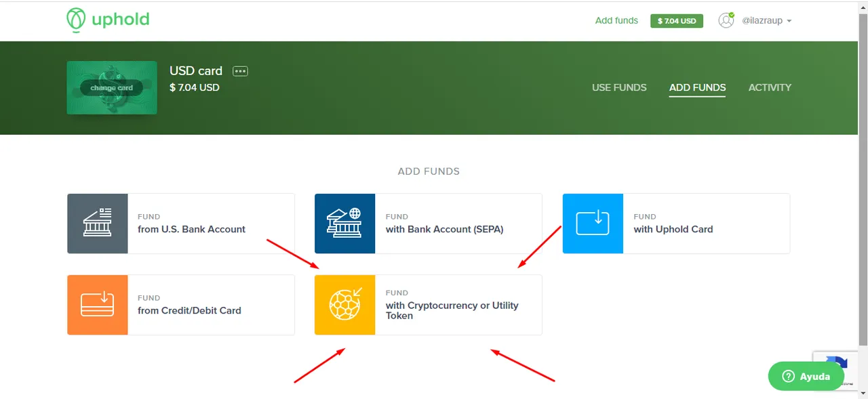The height and width of the screenshot is (399, 868).
Task: Open the Ayuda help chat button
Action: coord(806,377)
